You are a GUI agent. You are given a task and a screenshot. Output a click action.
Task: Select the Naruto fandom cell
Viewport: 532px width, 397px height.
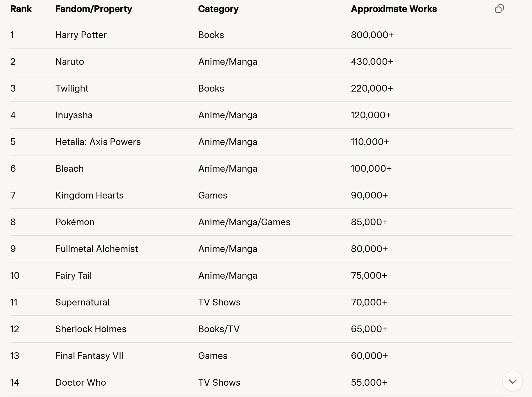[69, 62]
